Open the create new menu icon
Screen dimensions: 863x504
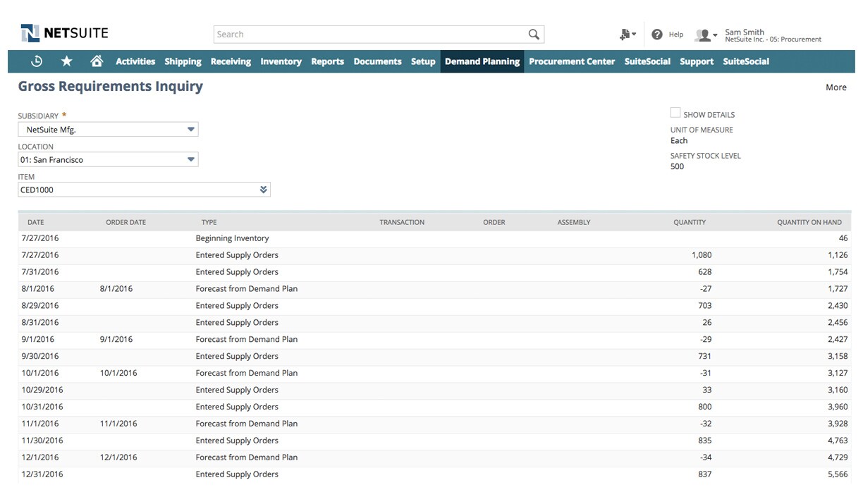(627, 34)
